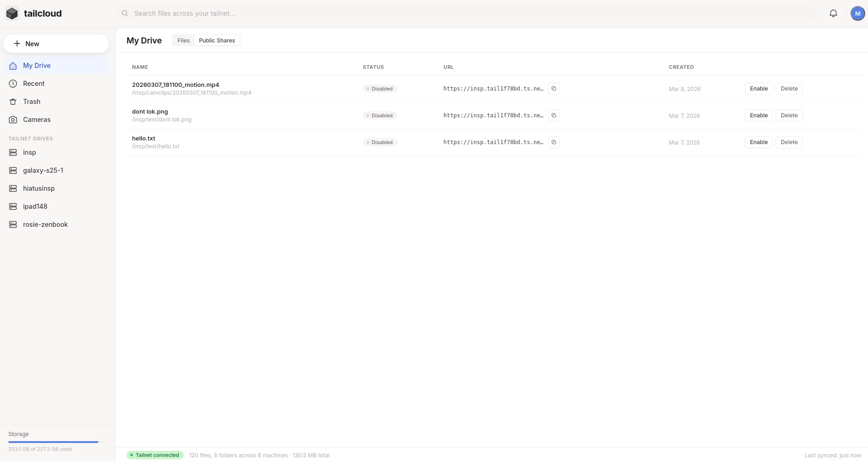Click the galaxy-s25-1 drive icon

13,170
